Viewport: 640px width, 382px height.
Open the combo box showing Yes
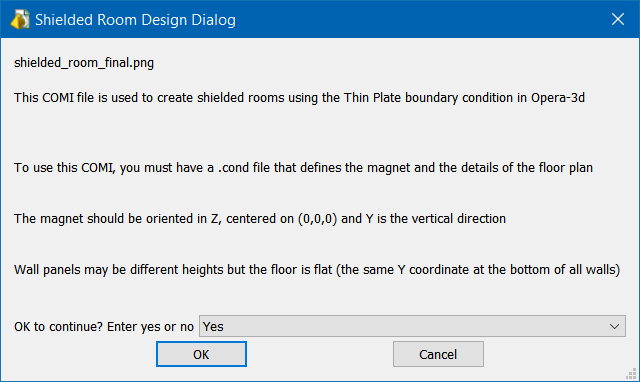coord(412,326)
